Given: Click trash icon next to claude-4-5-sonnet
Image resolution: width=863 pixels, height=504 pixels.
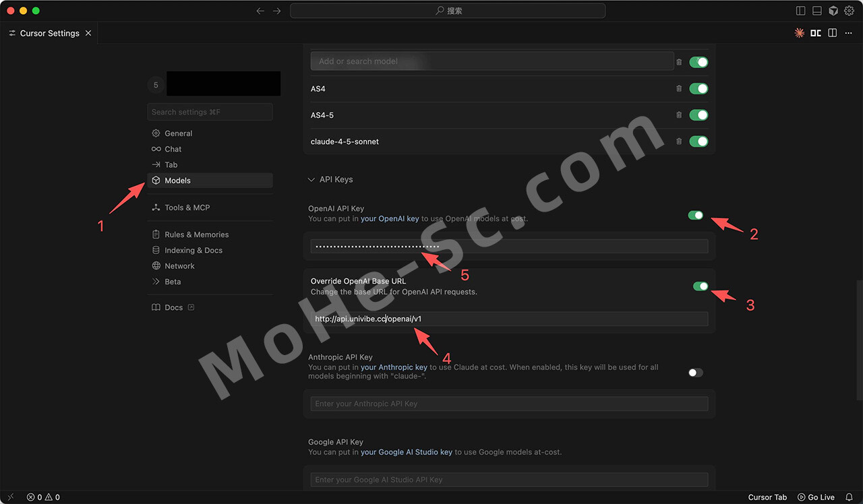Looking at the screenshot, I should pyautogui.click(x=679, y=141).
